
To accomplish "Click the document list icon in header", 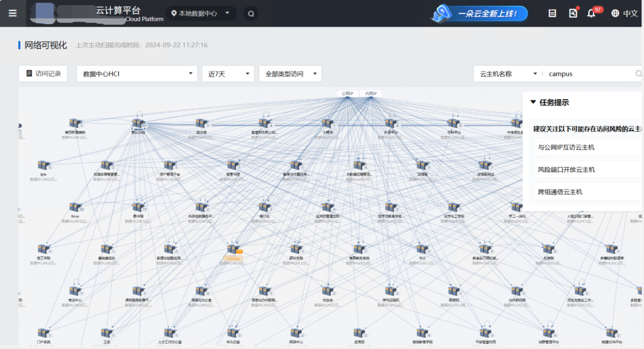I will (552, 14).
